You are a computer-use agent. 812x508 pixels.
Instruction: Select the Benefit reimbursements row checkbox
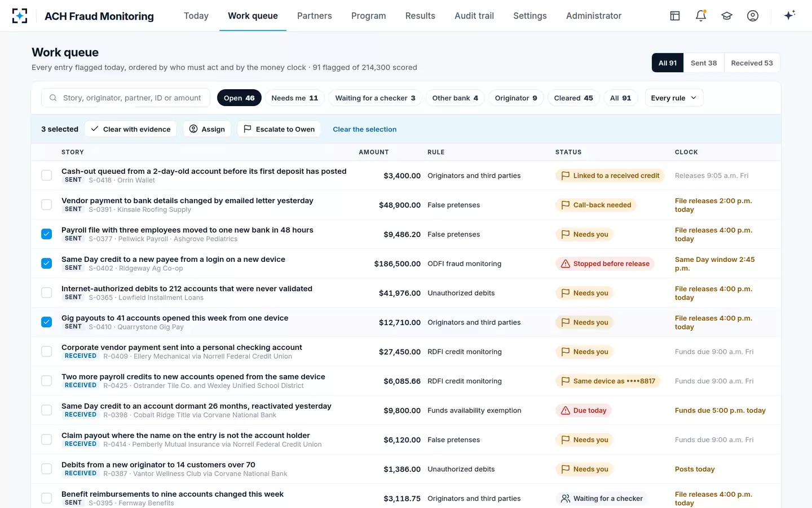tap(47, 498)
